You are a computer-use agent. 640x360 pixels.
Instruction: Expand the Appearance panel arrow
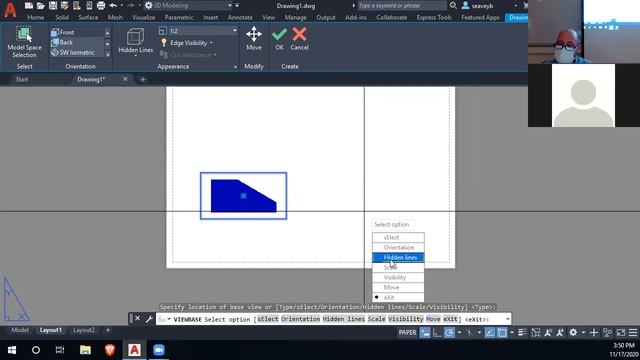click(235, 67)
